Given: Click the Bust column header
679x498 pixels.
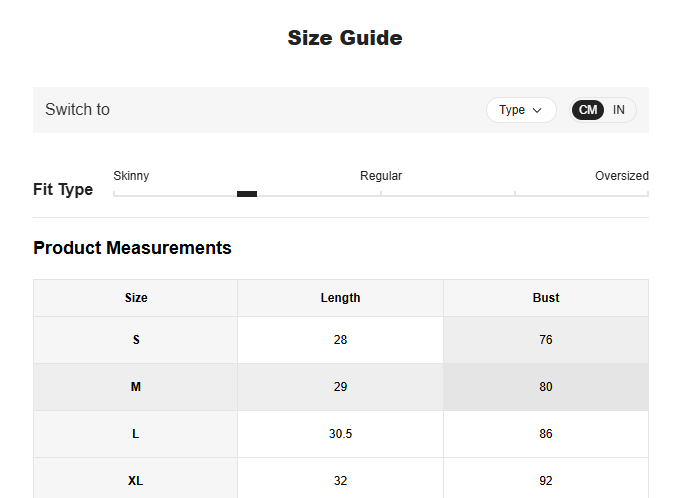Looking at the screenshot, I should [x=546, y=298].
